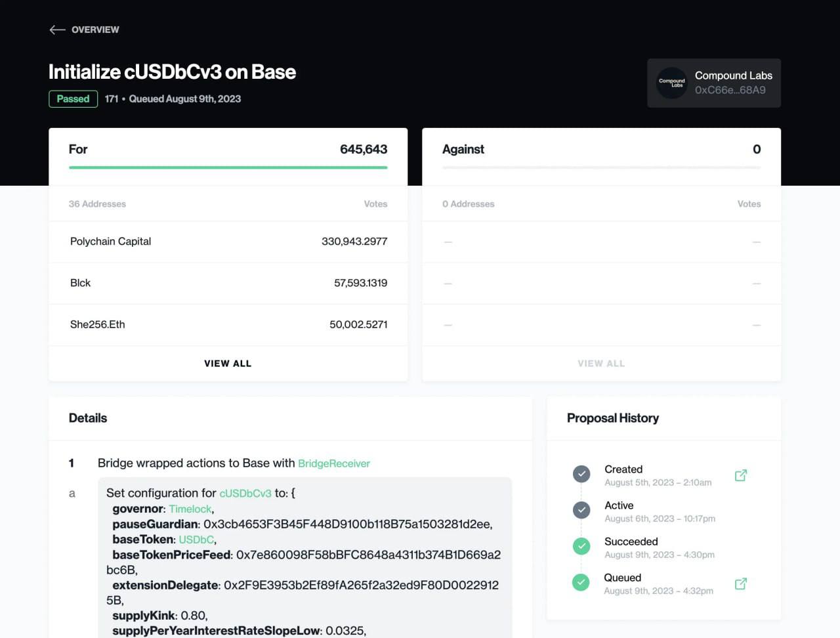Open external link icon beside Queued event
Screen dimensions: 840x638
click(741, 584)
